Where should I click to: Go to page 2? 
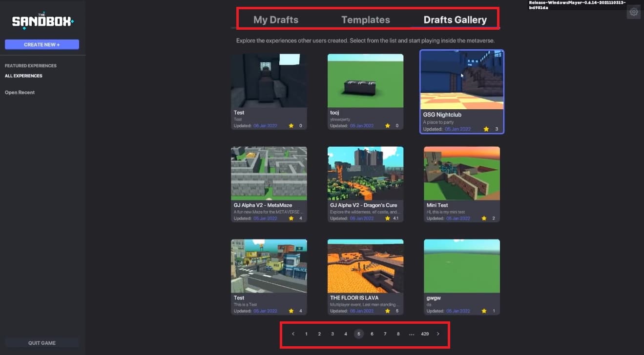(319, 334)
